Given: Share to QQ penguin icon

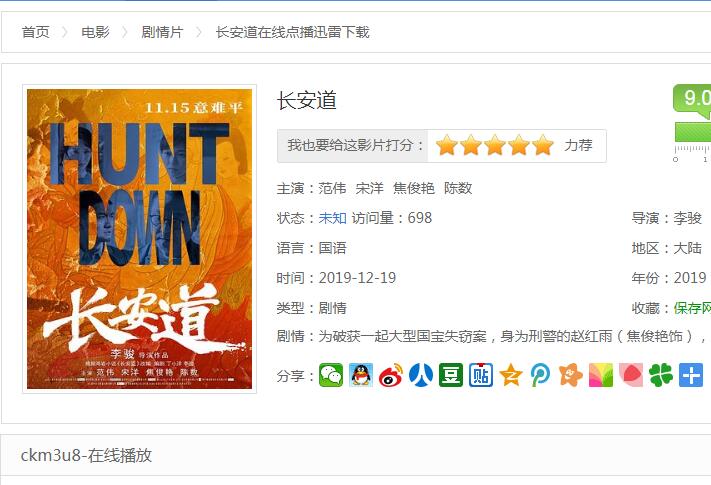Looking at the screenshot, I should coord(361,375).
